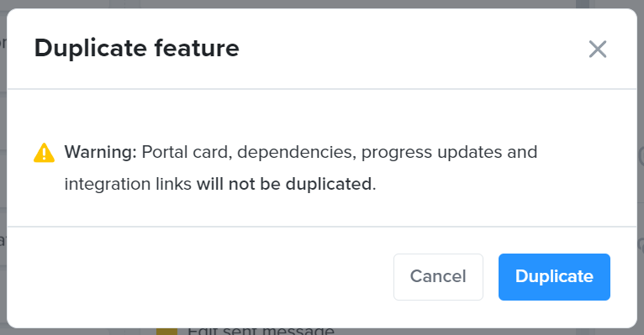Cancel the feature duplication
The height and width of the screenshot is (335, 644).
[x=438, y=277]
